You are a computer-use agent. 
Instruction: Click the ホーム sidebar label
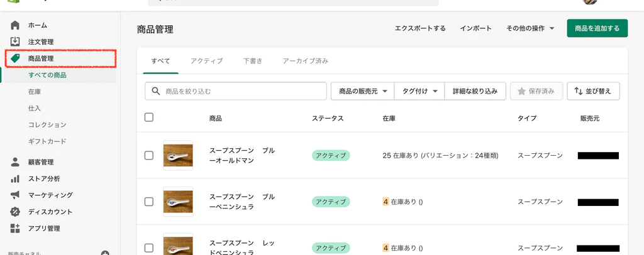[37, 25]
